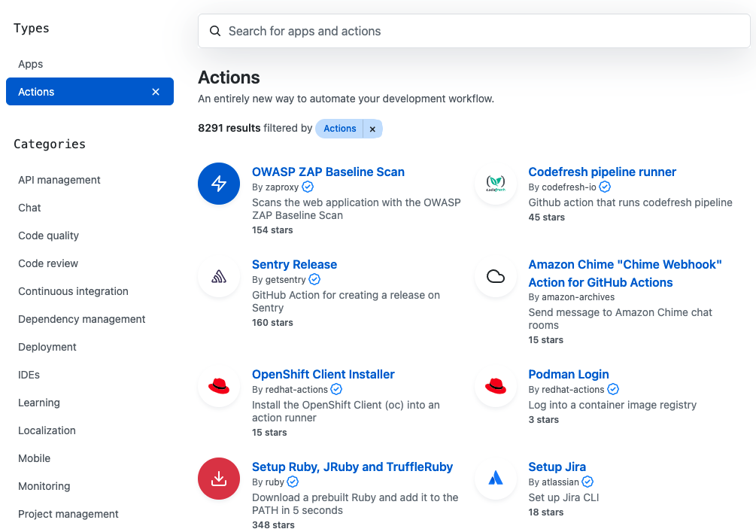Click 'By amazon-archives' text
This screenshot has height=532, width=756.
coord(572,297)
